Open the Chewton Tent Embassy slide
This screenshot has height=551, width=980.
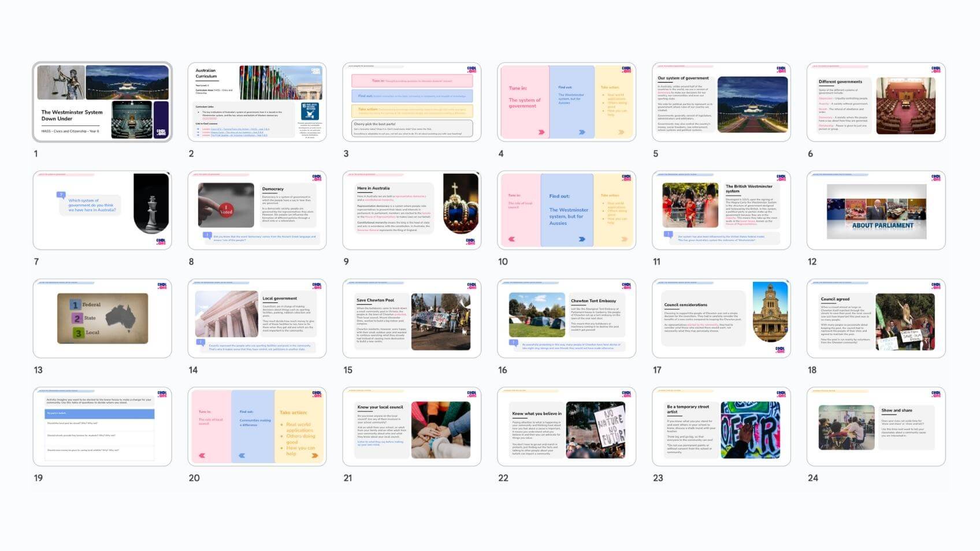(566, 318)
